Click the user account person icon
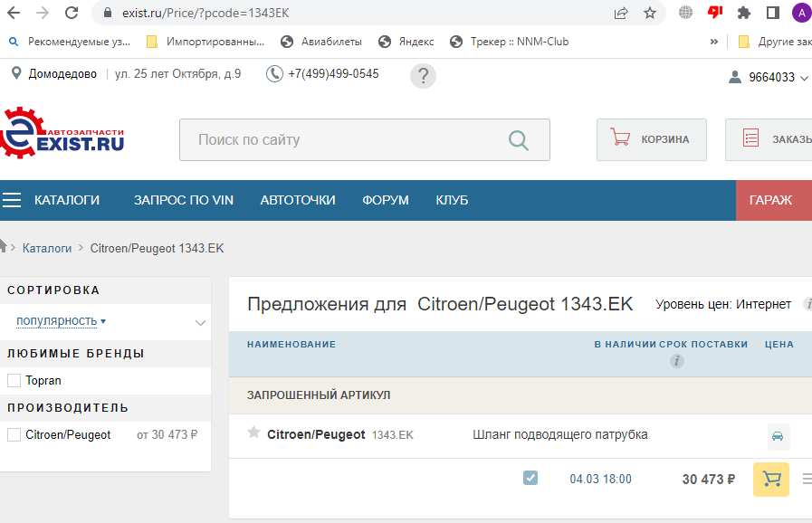 [735, 77]
